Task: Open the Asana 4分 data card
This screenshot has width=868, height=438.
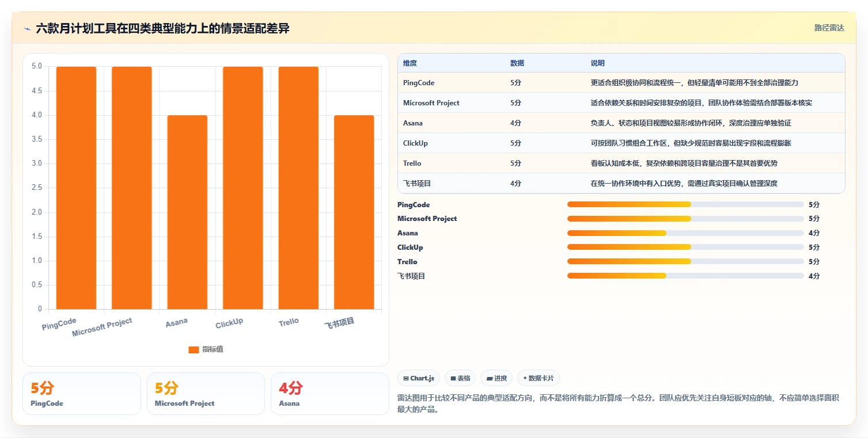Action: tap(330, 394)
